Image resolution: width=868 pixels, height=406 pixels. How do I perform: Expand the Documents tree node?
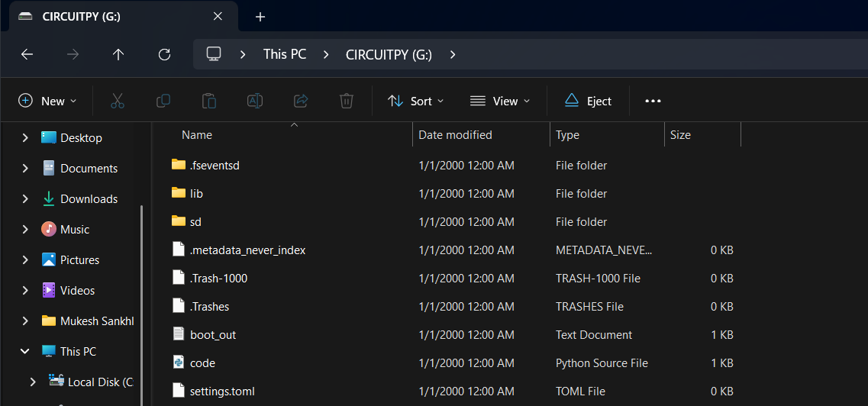25,168
